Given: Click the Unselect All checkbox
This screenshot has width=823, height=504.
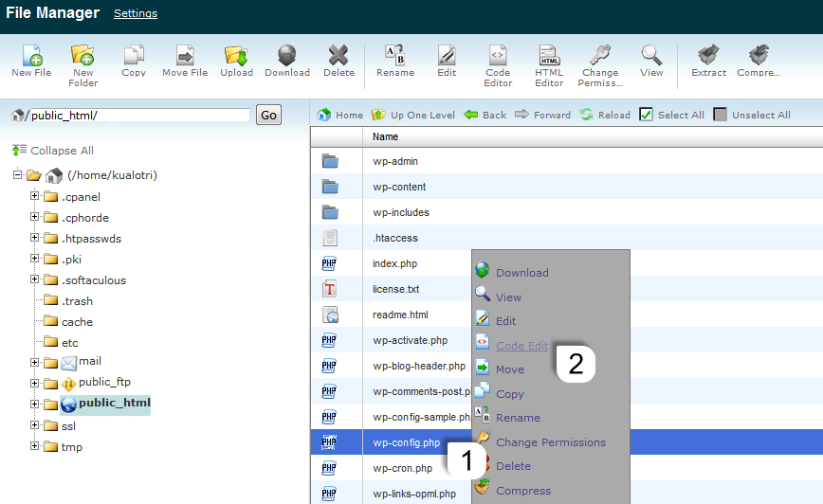Looking at the screenshot, I should [x=721, y=115].
